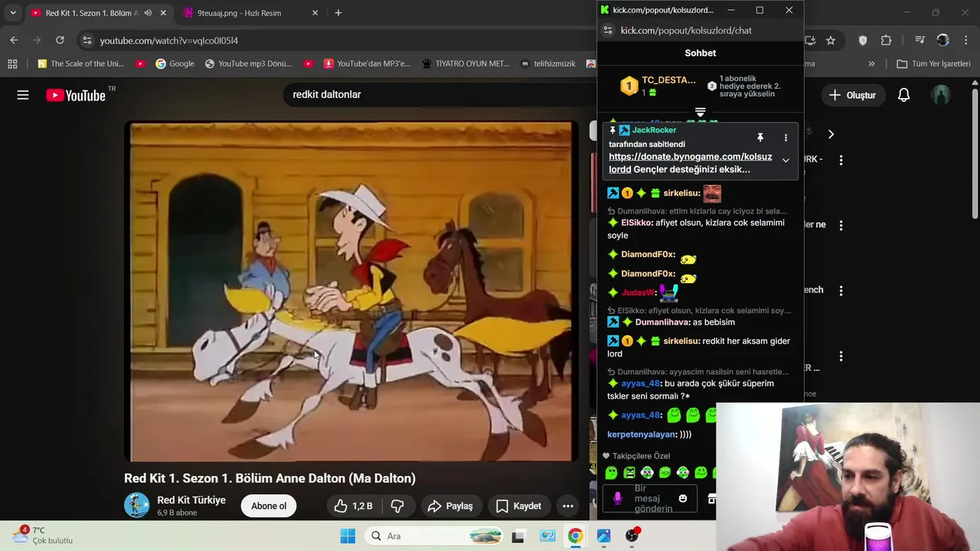980x551 pixels.
Task: Collapse the Kick chat leaderboard
Action: pos(700,112)
